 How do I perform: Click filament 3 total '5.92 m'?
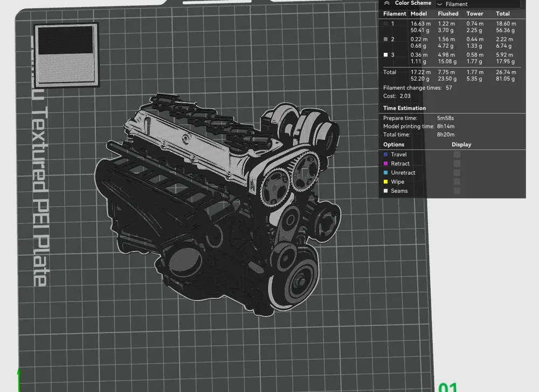pyautogui.click(x=505, y=54)
